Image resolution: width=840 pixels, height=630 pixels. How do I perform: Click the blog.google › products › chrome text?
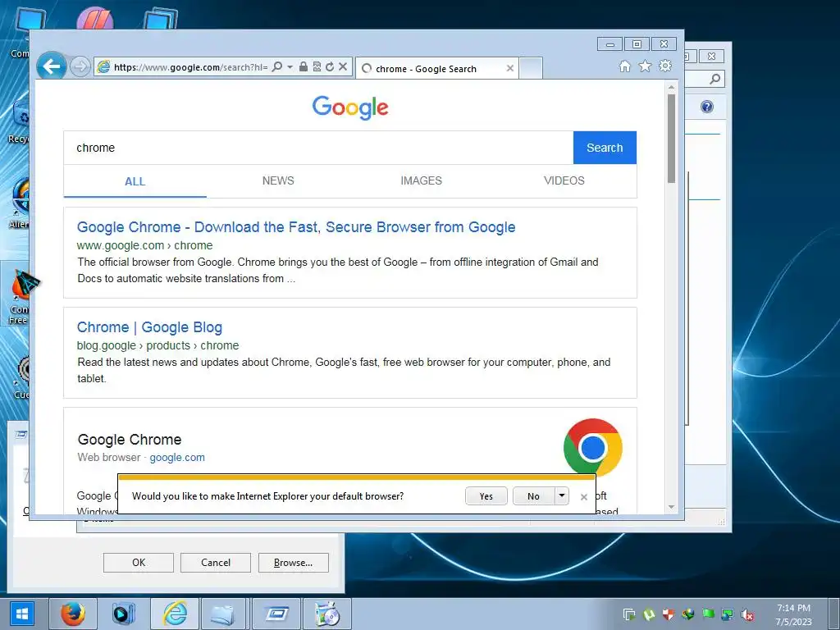click(x=158, y=345)
